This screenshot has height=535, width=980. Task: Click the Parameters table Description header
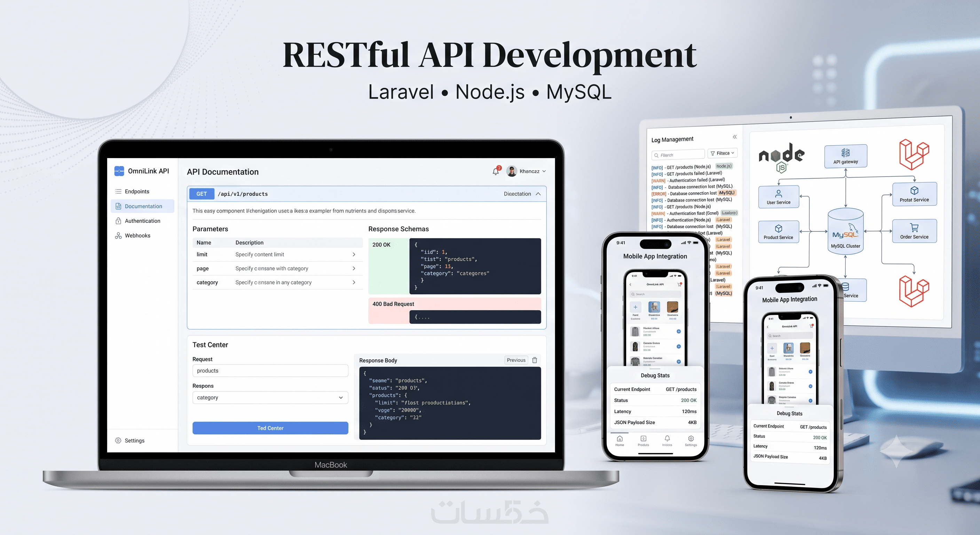point(249,242)
